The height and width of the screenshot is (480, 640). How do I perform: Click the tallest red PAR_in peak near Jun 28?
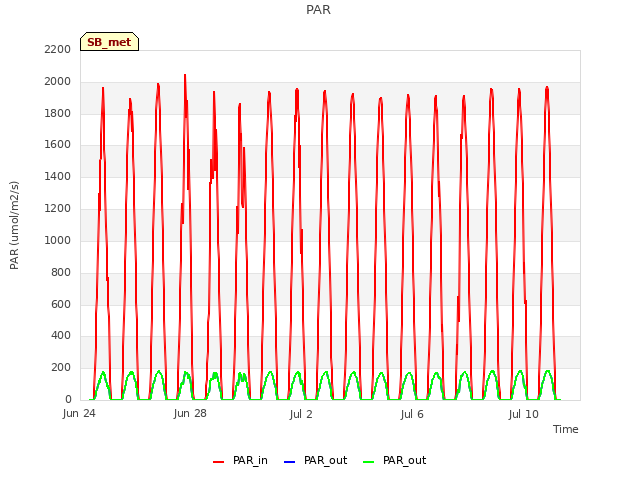coord(185,76)
